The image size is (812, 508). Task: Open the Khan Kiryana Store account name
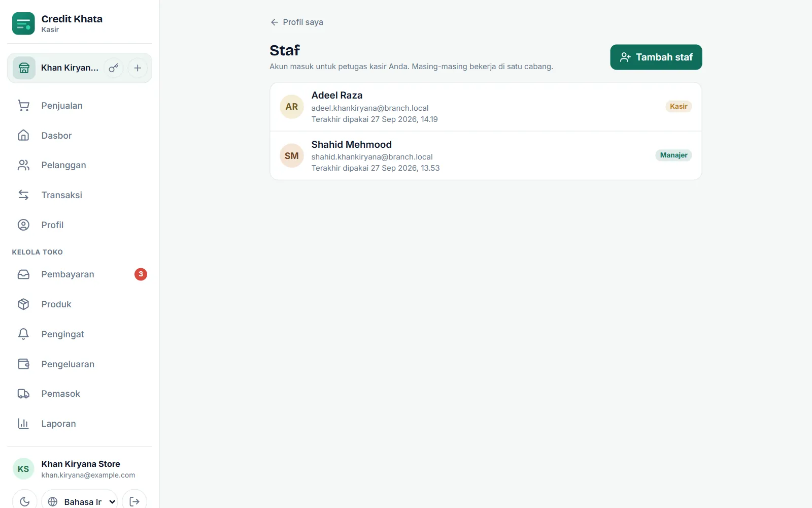point(81,464)
